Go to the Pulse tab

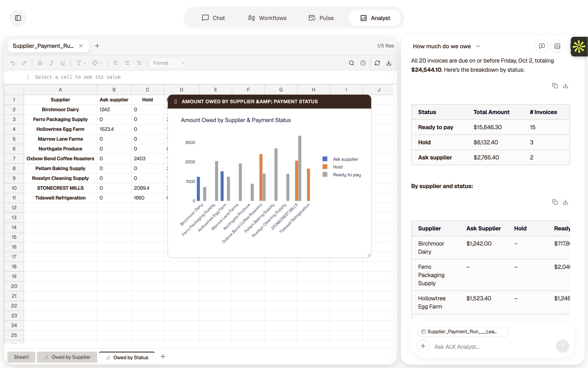pyautogui.click(x=321, y=18)
